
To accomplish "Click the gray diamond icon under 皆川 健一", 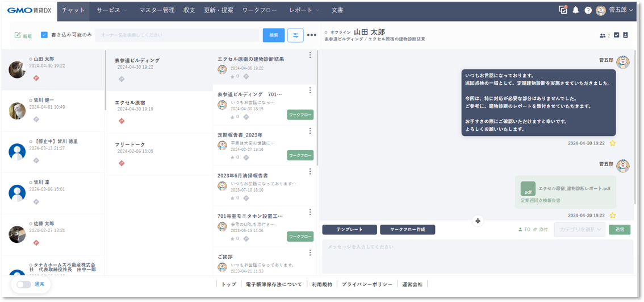I will click(36, 119).
